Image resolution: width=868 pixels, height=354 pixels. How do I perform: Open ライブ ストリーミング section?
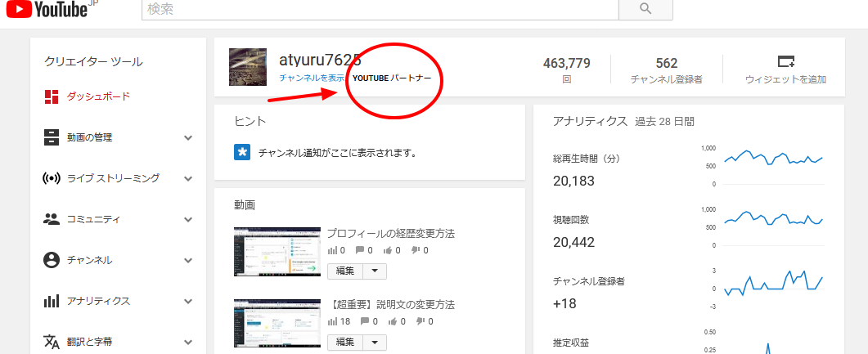(113, 178)
